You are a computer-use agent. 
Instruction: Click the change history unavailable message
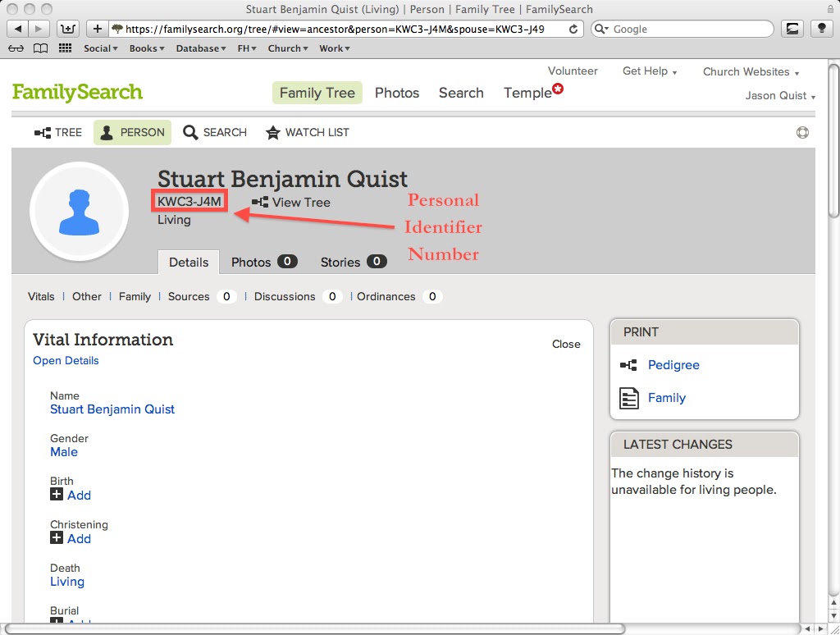click(694, 482)
